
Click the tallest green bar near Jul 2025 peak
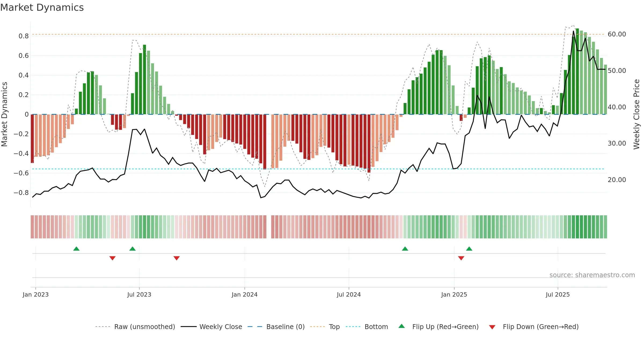577,71
